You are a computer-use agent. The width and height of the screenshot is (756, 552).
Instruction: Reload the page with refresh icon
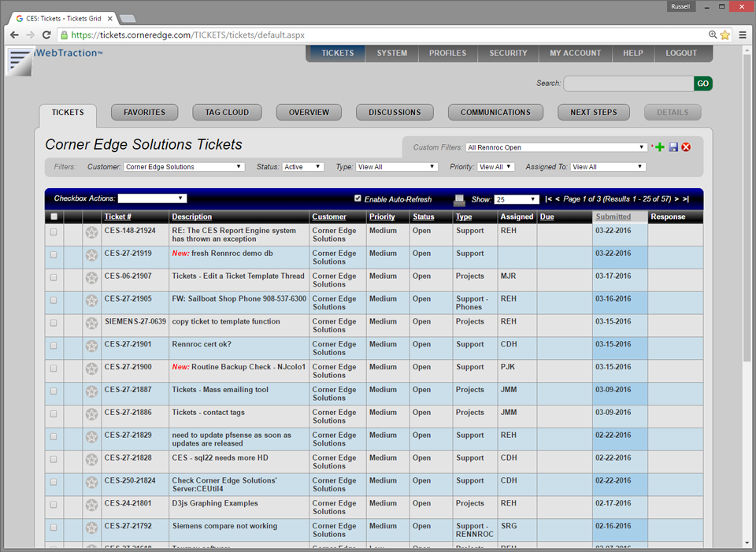pos(46,35)
